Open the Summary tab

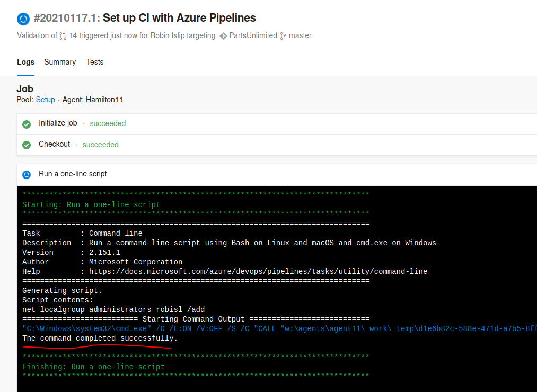60,62
